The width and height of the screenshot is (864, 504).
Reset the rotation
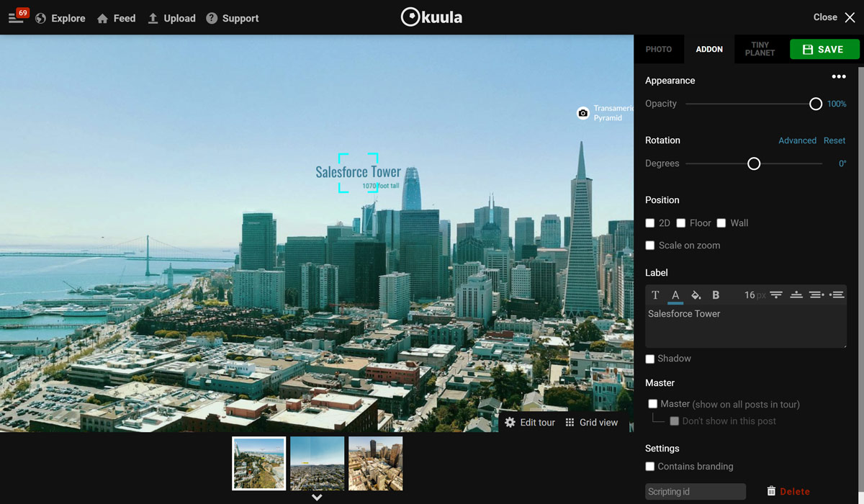click(834, 140)
